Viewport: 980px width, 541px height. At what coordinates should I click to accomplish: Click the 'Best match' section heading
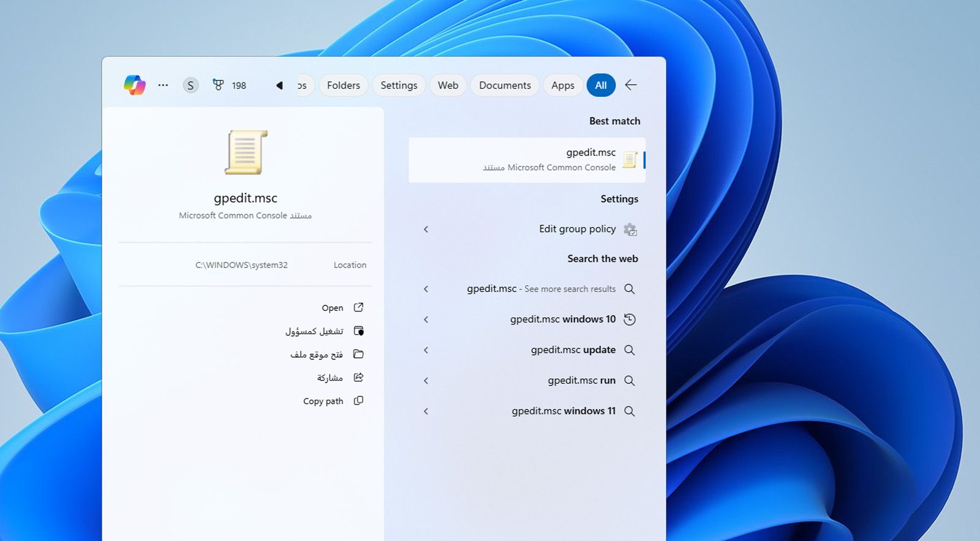pos(615,121)
